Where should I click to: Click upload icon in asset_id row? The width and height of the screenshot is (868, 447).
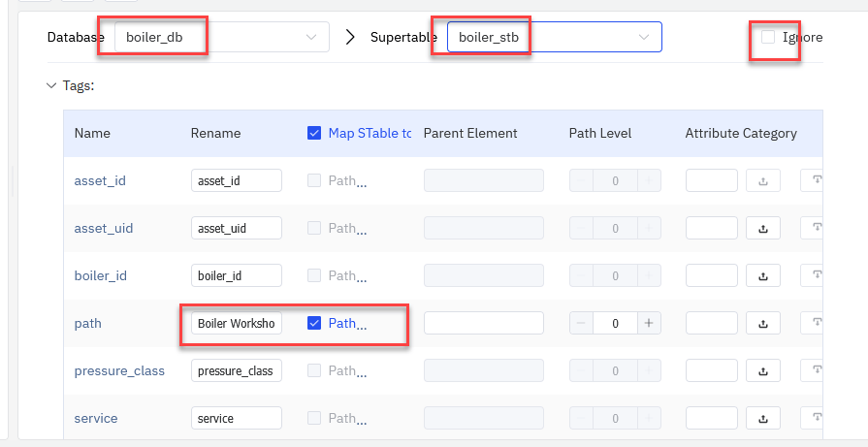pyautogui.click(x=762, y=180)
